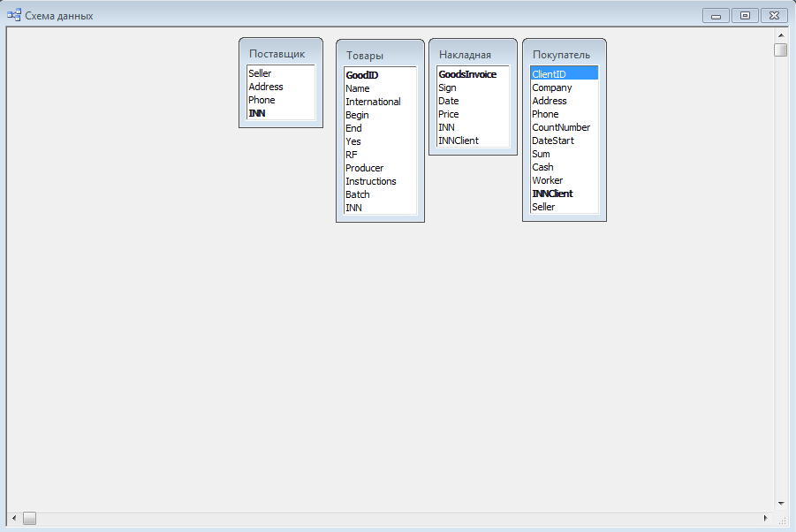This screenshot has height=532, width=796.
Task: Click the vertical scrollbar thumb
Action: [781, 49]
